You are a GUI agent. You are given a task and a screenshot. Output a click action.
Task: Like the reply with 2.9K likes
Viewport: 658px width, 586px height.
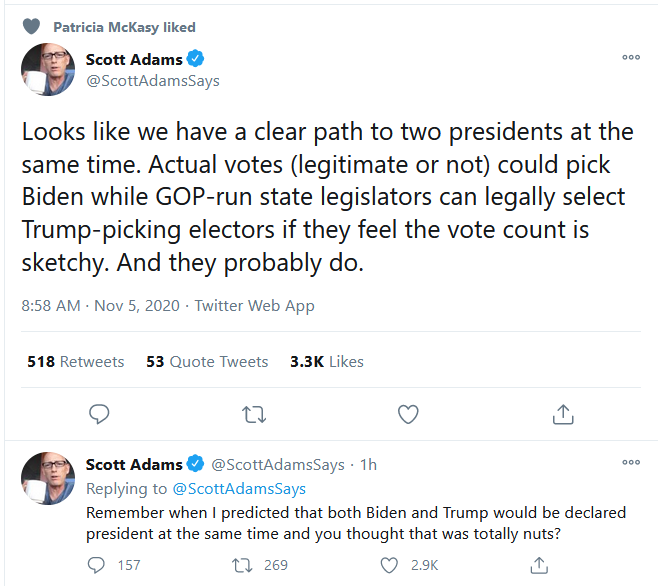tap(388, 565)
